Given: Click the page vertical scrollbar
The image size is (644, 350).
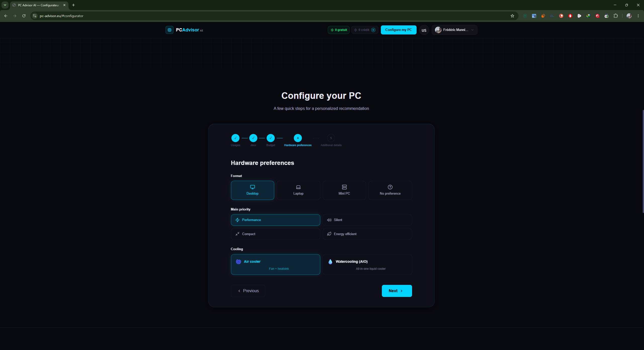Looking at the screenshot, I should pyautogui.click(x=643, y=161).
